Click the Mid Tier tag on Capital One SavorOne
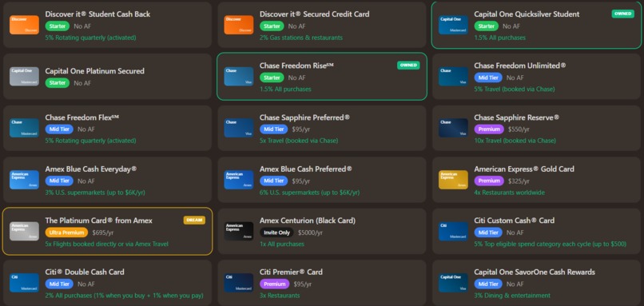644x306 pixels. coord(488,284)
